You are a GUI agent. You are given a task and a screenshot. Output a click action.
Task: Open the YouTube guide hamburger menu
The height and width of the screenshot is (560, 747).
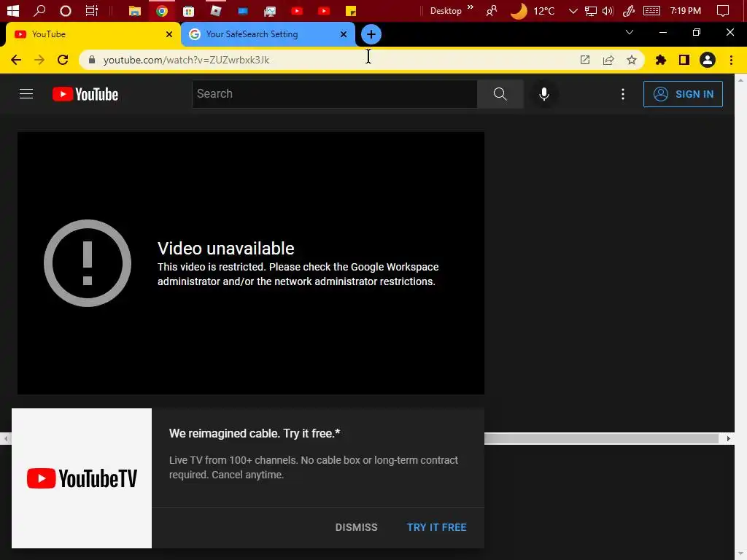tap(26, 94)
